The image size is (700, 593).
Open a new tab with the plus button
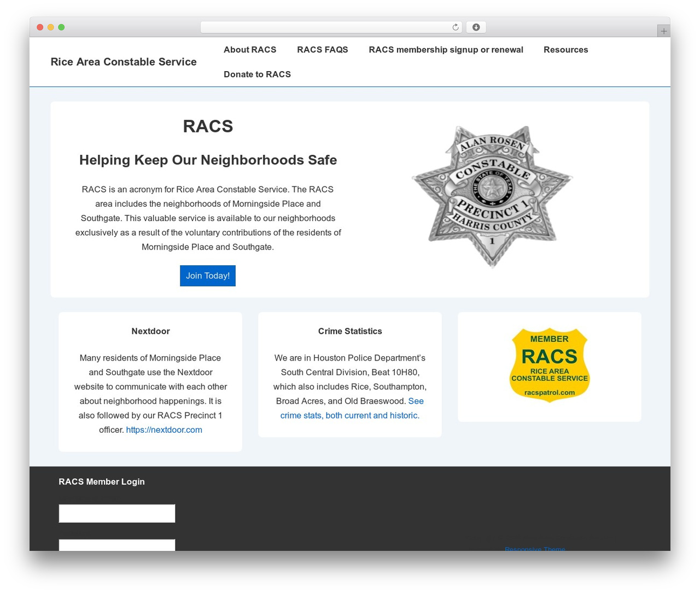(663, 31)
